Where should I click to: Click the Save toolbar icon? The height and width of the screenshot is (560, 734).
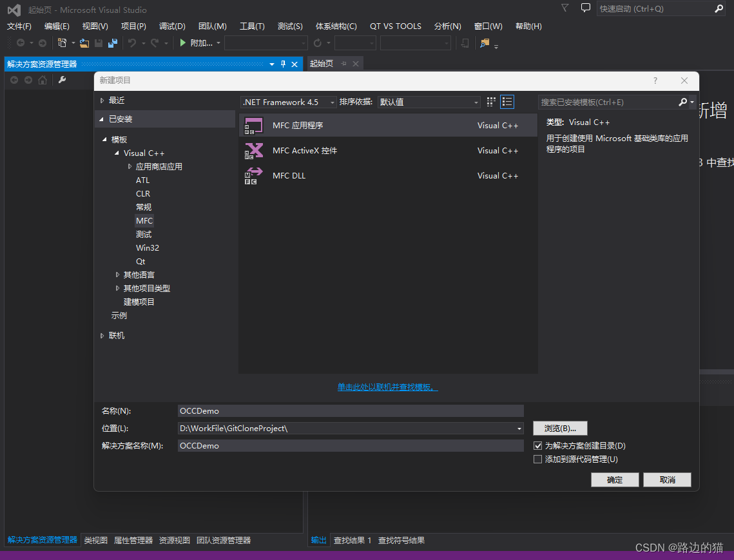tap(99, 43)
